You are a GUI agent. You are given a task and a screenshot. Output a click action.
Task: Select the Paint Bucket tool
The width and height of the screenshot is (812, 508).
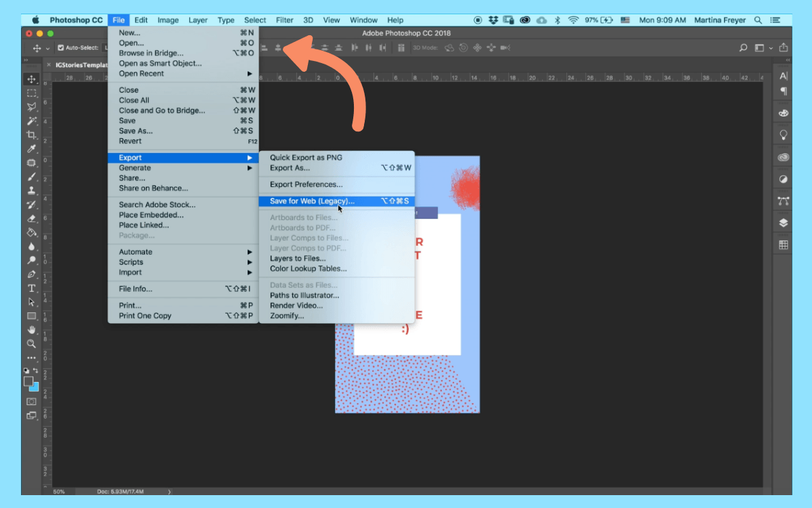click(31, 232)
